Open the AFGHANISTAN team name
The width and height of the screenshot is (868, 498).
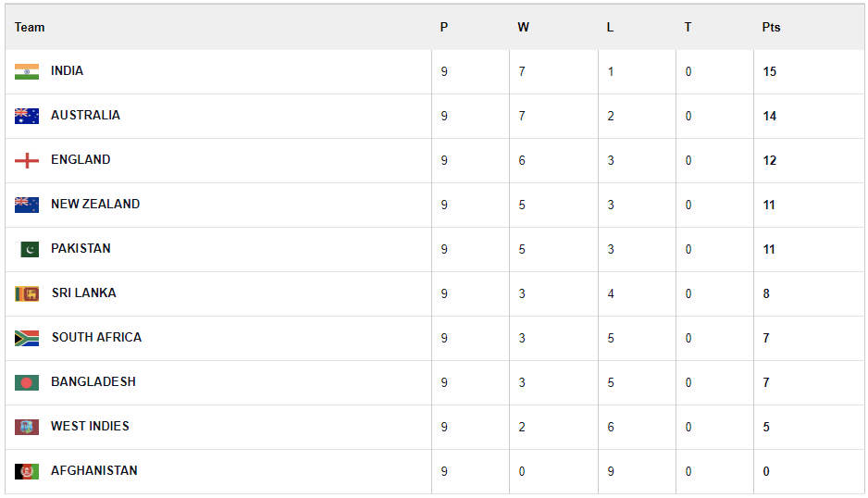[94, 470]
